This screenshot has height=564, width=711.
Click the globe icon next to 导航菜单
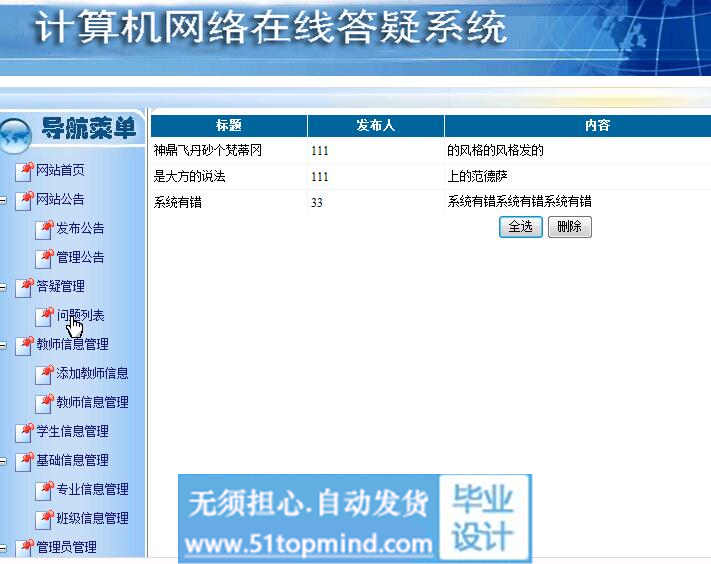tap(15, 135)
